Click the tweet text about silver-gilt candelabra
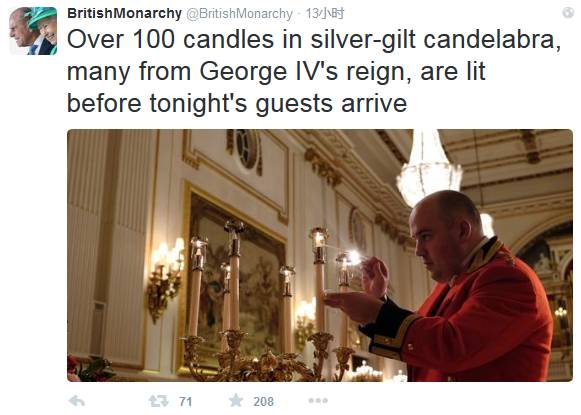Image resolution: width=581 pixels, height=415 pixels. point(313,71)
